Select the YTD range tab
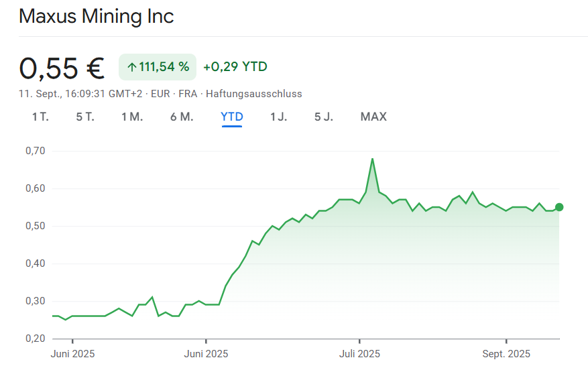The width and height of the screenshot is (588, 368). click(232, 117)
